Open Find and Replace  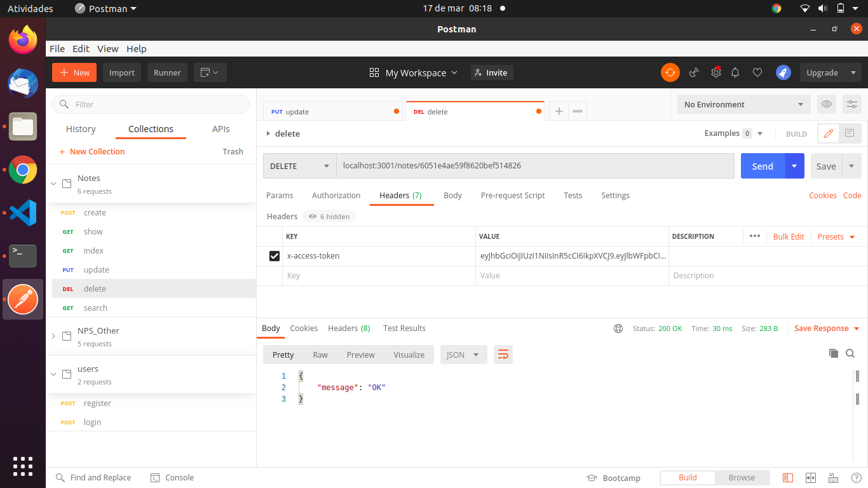[x=93, y=478]
